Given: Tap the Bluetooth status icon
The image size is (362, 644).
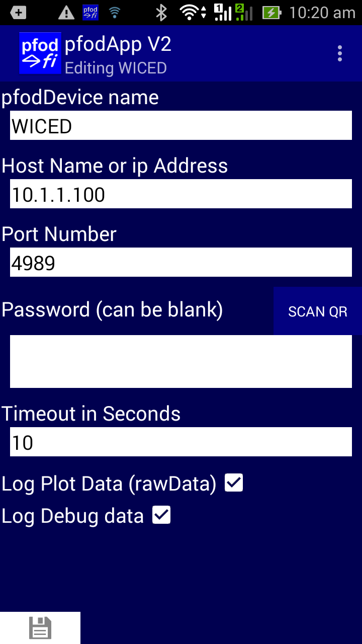Looking at the screenshot, I should [161, 13].
